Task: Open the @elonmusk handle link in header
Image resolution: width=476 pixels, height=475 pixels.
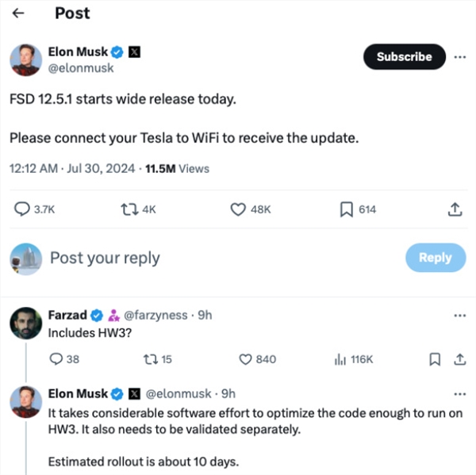Action: click(82, 68)
